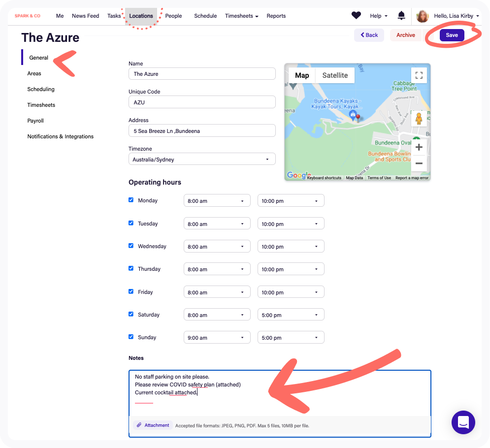Expand Friday closing time dropdown
Image resolution: width=490 pixels, height=448 pixels.
coord(291,292)
